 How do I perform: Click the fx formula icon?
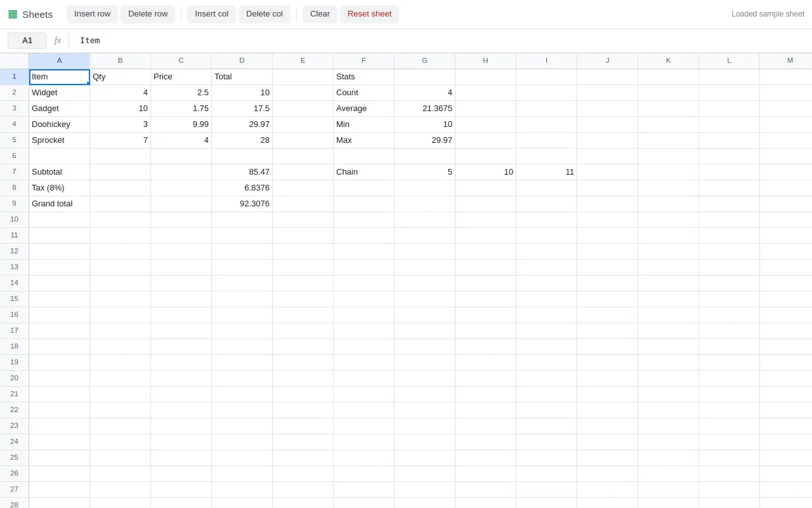(x=58, y=41)
